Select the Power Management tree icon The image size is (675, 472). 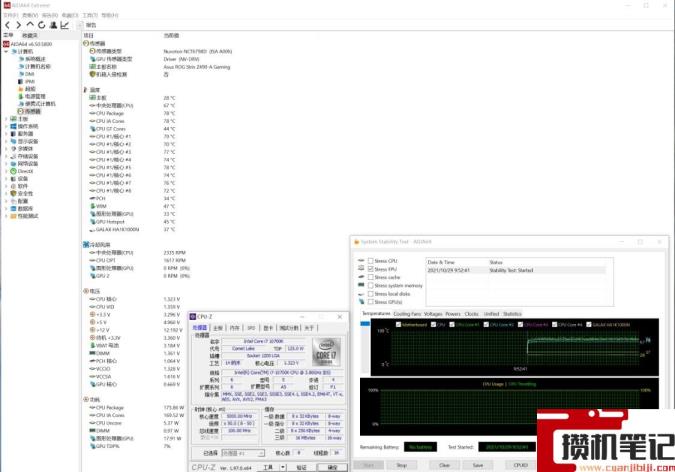[20, 96]
